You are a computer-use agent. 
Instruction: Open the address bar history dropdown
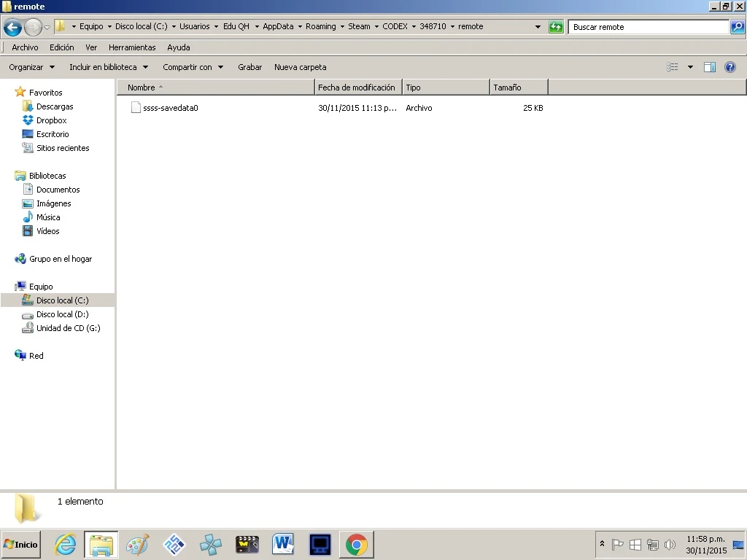coord(538,27)
